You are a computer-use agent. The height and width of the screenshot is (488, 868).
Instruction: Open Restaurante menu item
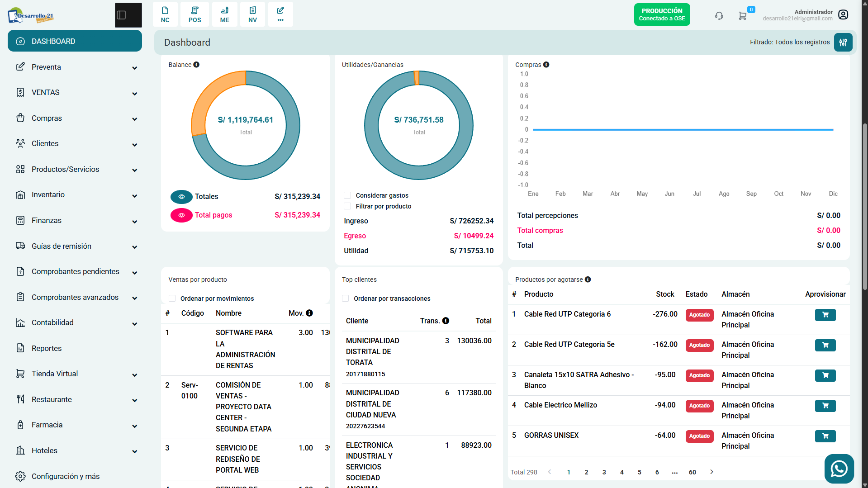[75, 399]
